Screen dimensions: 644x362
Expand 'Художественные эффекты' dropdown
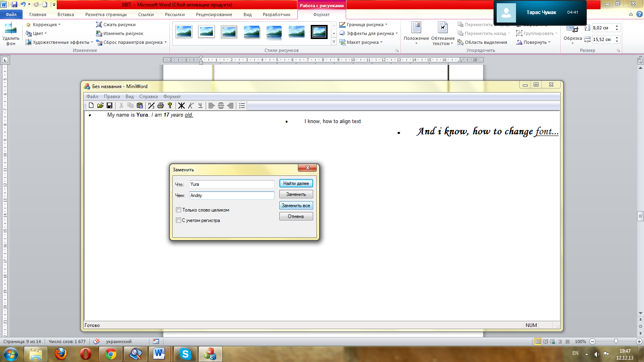(x=59, y=42)
